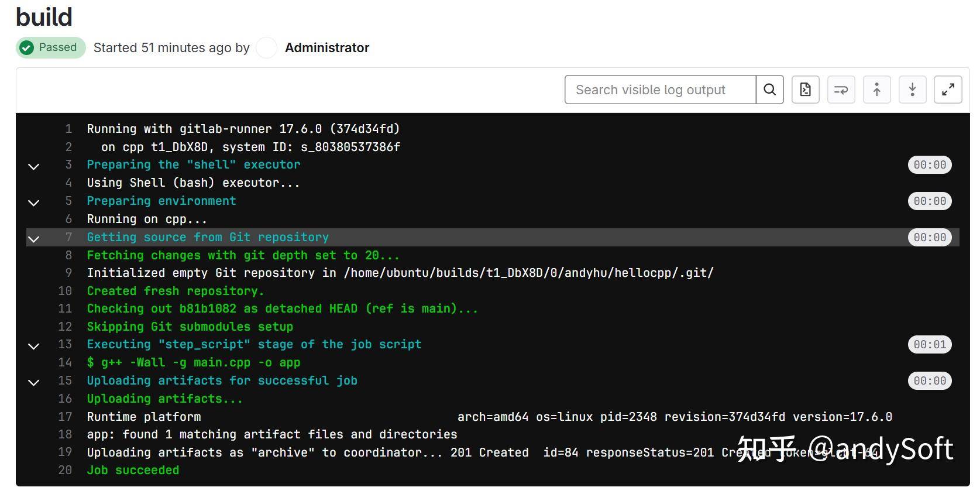
Task: Click the duration badge on line 3
Action: 930,165
